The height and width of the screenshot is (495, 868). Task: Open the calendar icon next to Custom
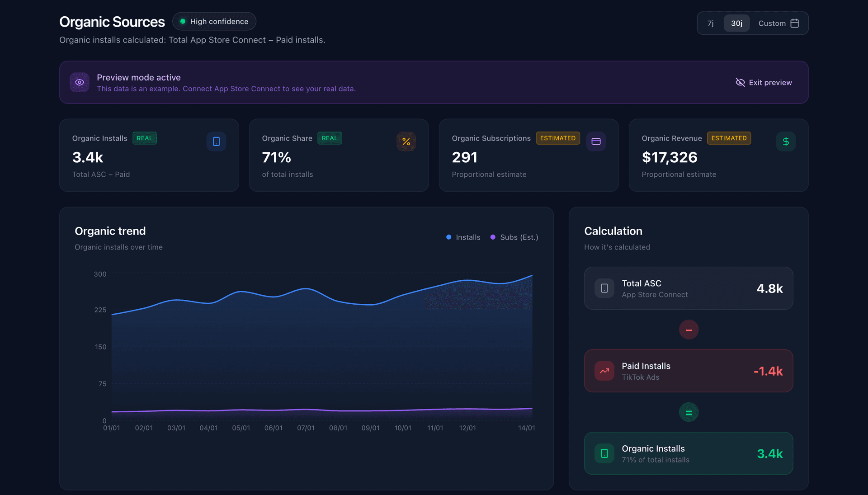tap(795, 23)
